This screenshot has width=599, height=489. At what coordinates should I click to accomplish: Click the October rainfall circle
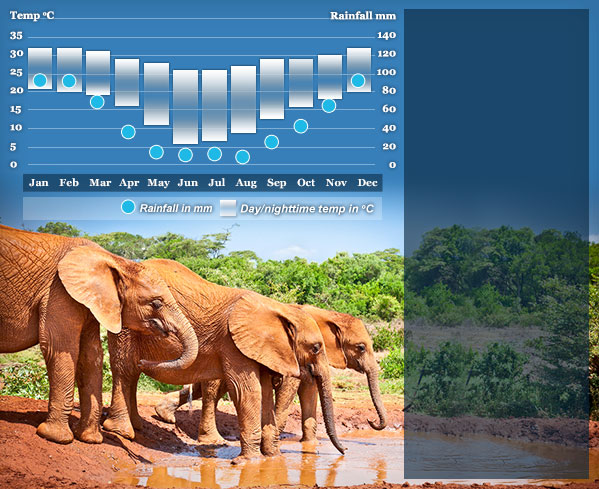[301, 126]
